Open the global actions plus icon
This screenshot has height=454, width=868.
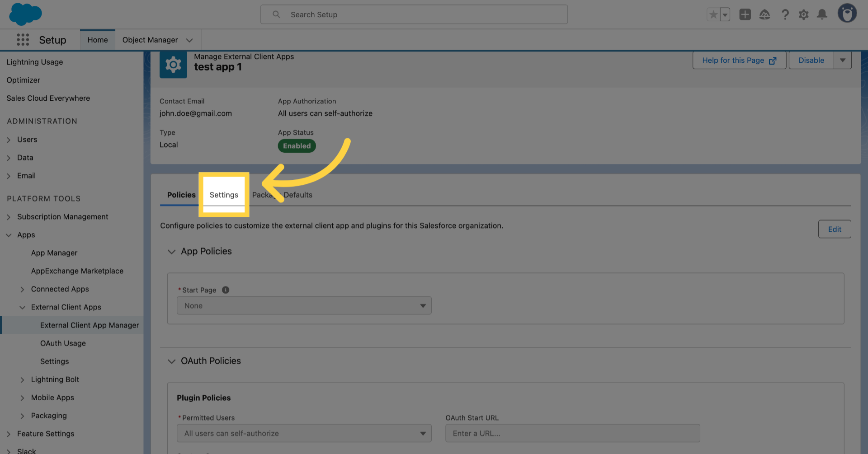(745, 14)
